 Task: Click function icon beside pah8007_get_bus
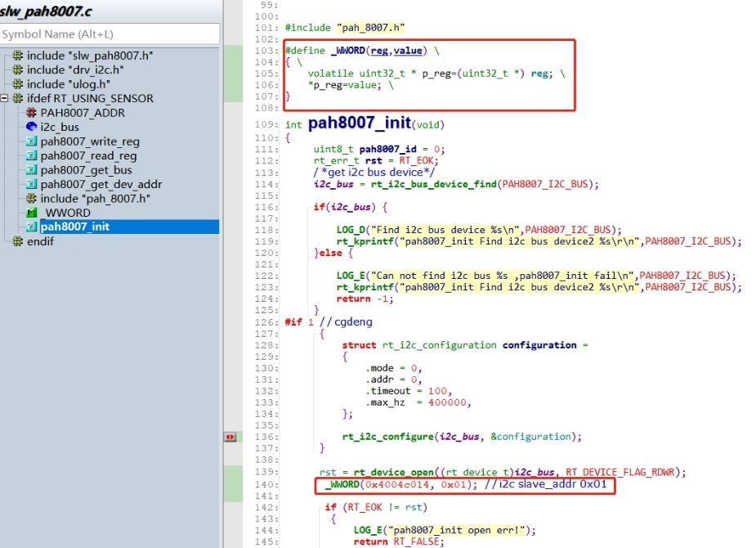pyautogui.click(x=31, y=170)
